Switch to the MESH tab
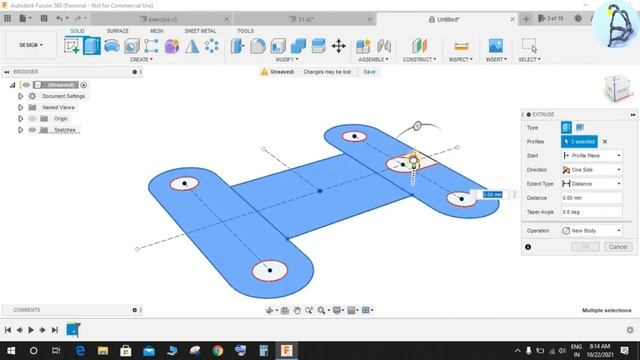Screen dimensions: 640x360 click(156, 31)
